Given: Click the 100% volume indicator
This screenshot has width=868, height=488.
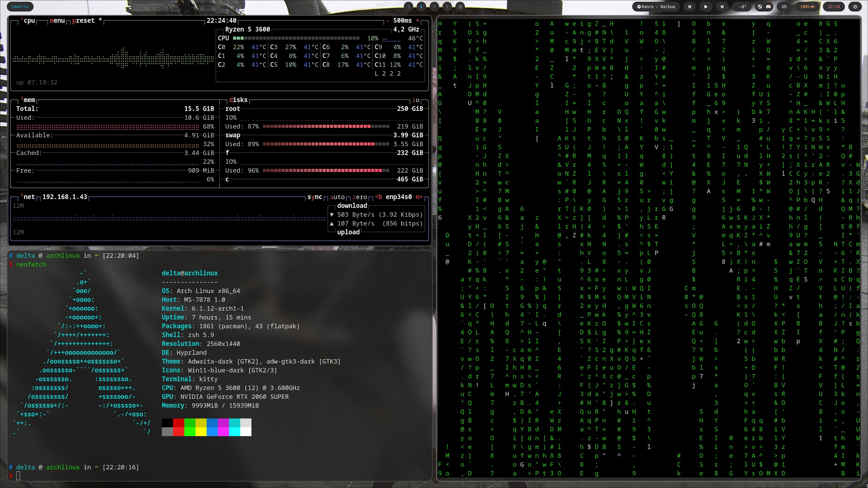Looking at the screenshot, I should [807, 6].
